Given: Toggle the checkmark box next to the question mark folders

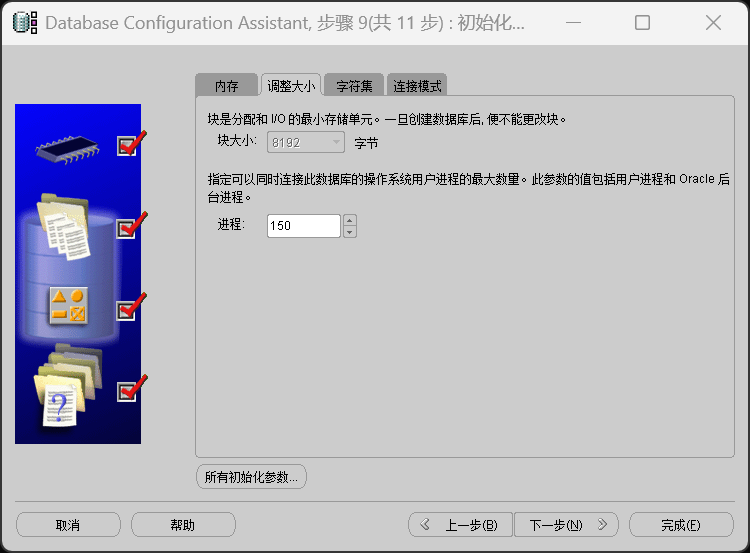Looking at the screenshot, I should click(126, 392).
